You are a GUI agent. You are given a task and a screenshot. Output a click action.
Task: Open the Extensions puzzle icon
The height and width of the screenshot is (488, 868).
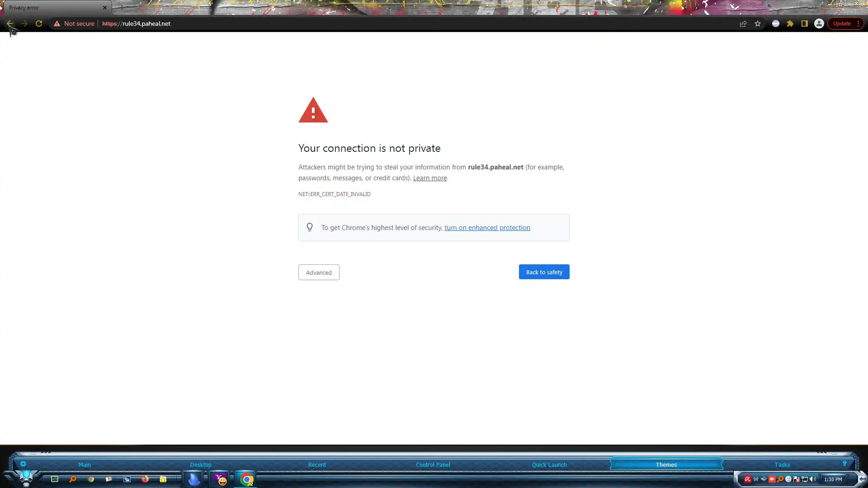click(790, 23)
